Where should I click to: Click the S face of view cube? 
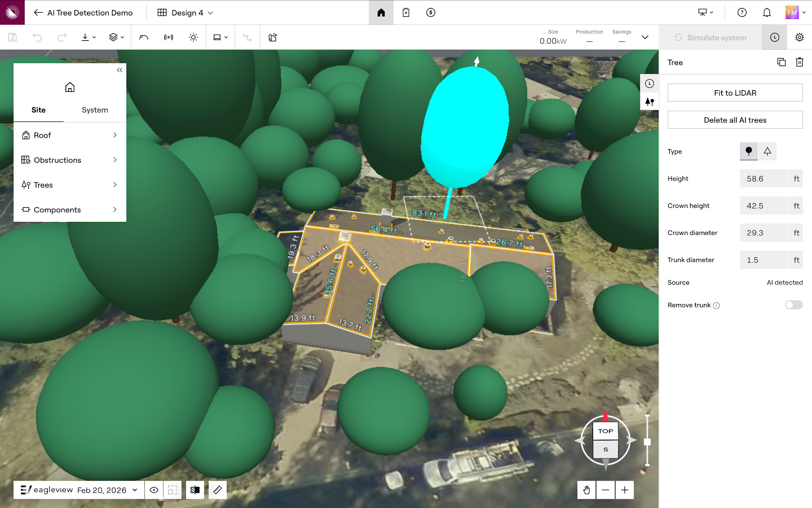pyautogui.click(x=605, y=450)
